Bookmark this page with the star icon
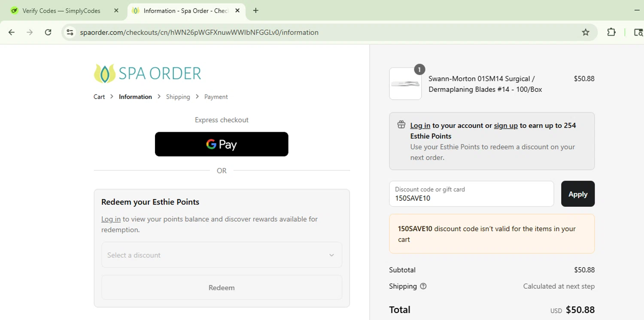644x320 pixels. [x=586, y=32]
